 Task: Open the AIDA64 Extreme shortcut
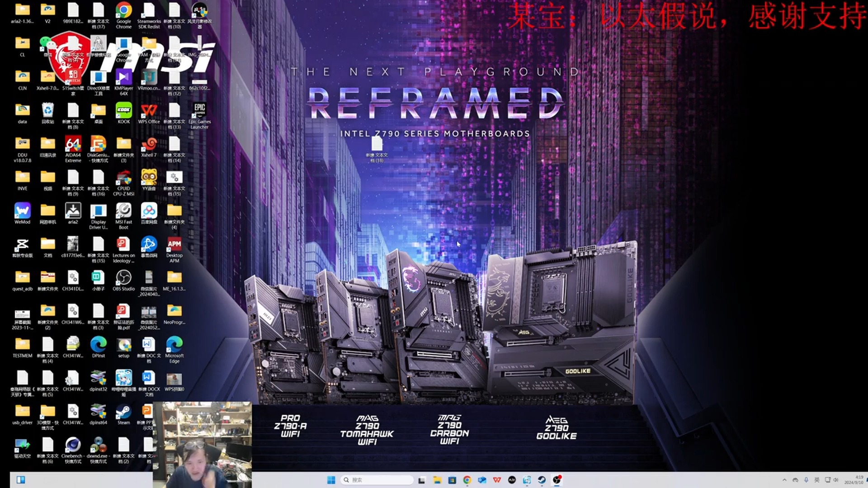(73, 149)
